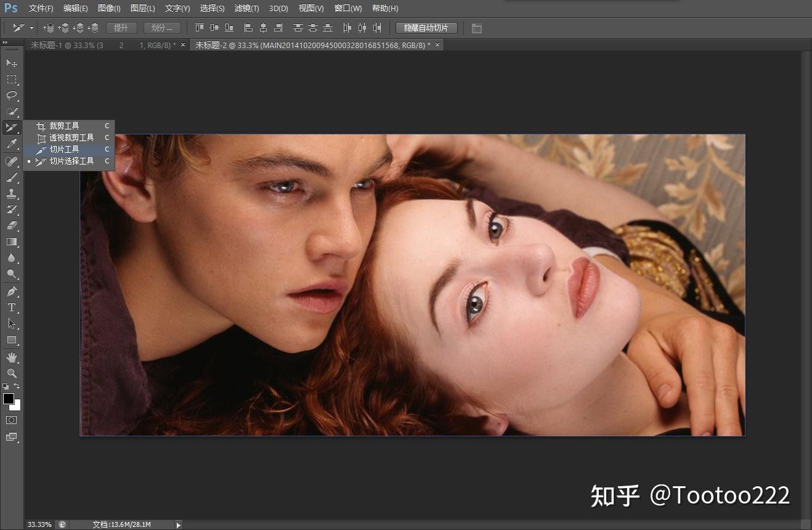Choose 裁剪工具 from the flyout
The height and width of the screenshot is (530, 812).
tap(69, 126)
